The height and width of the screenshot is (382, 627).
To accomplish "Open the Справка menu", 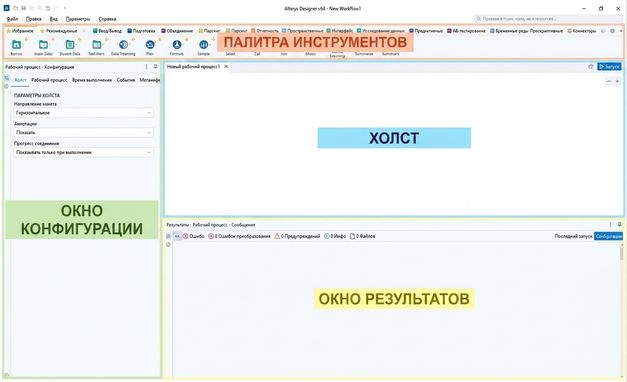I will click(107, 19).
